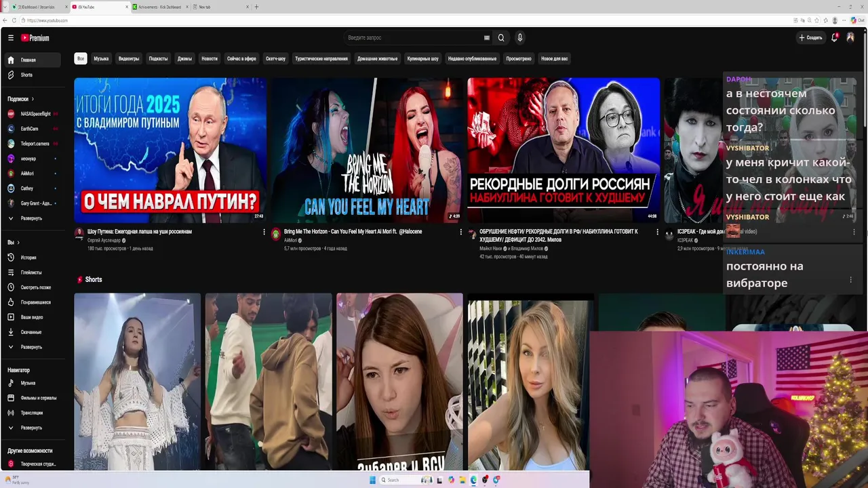Viewport: 868px width, 488px height.
Task: Open Cathey subscription channel
Action: tap(32, 188)
